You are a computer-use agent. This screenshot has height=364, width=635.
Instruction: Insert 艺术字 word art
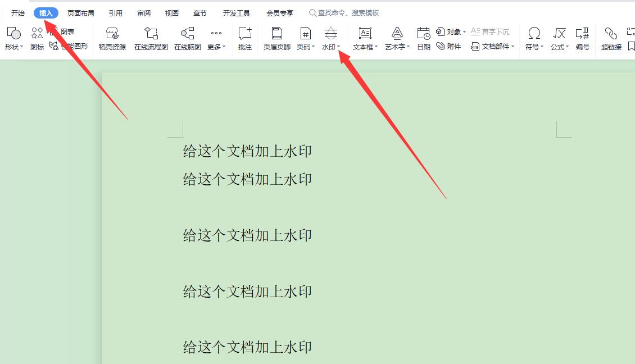pos(397,38)
